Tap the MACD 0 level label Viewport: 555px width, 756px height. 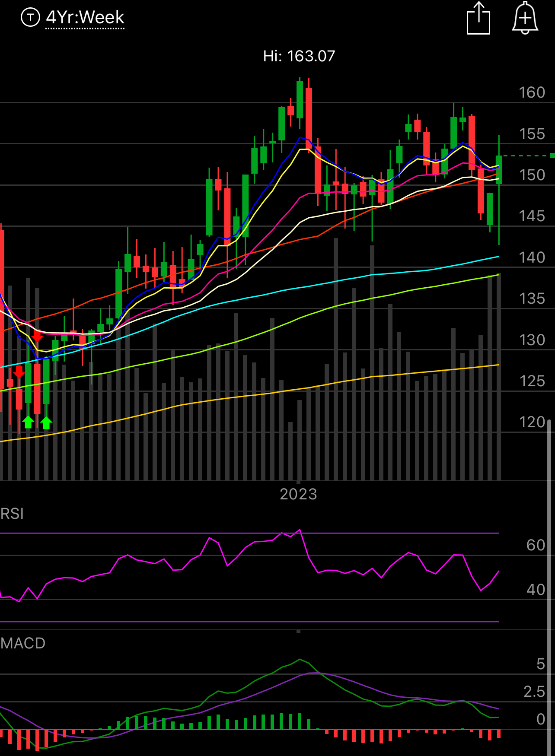coord(541,719)
